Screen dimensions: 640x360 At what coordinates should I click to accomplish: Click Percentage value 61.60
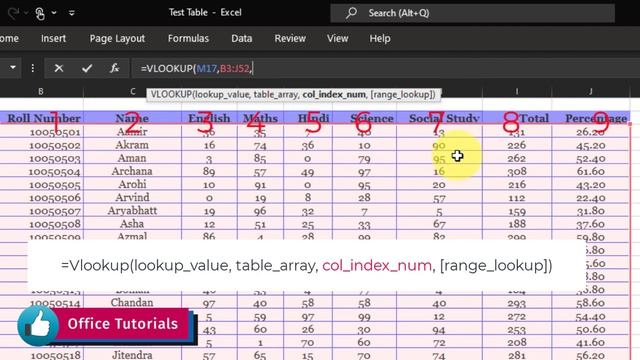[x=591, y=171]
